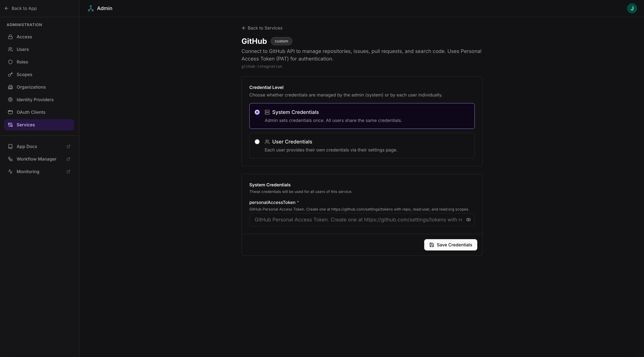
Task: Click the people icon next to User Credentials
Action: 267,142
